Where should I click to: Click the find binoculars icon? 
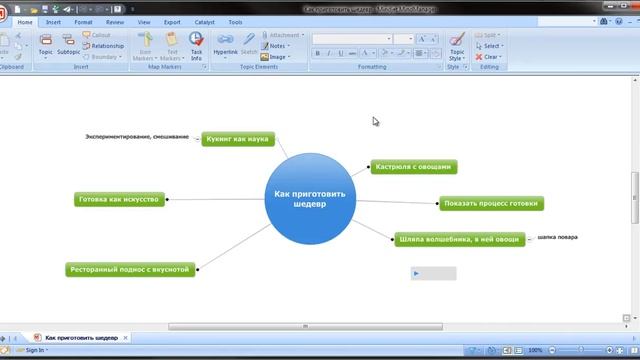click(604, 21)
